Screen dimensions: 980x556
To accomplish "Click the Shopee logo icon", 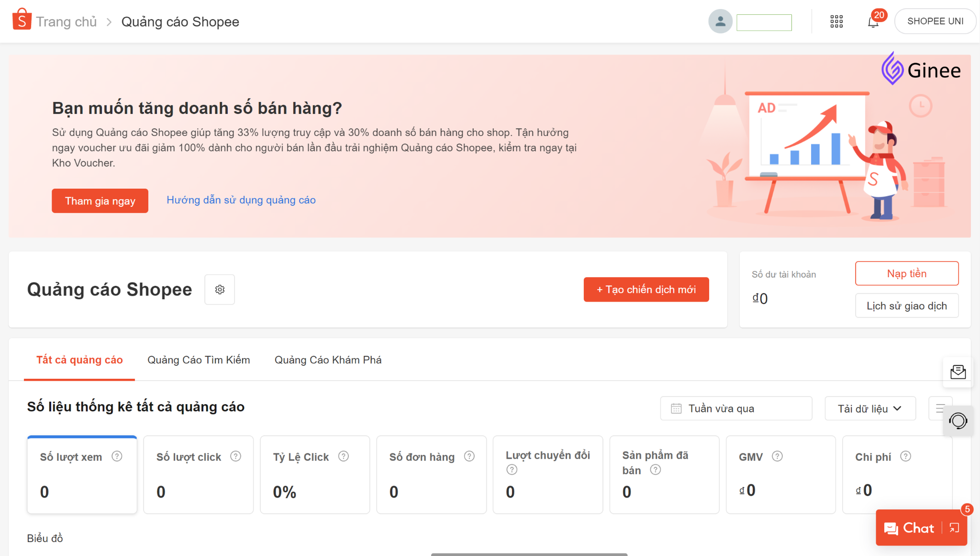I will tap(22, 20).
